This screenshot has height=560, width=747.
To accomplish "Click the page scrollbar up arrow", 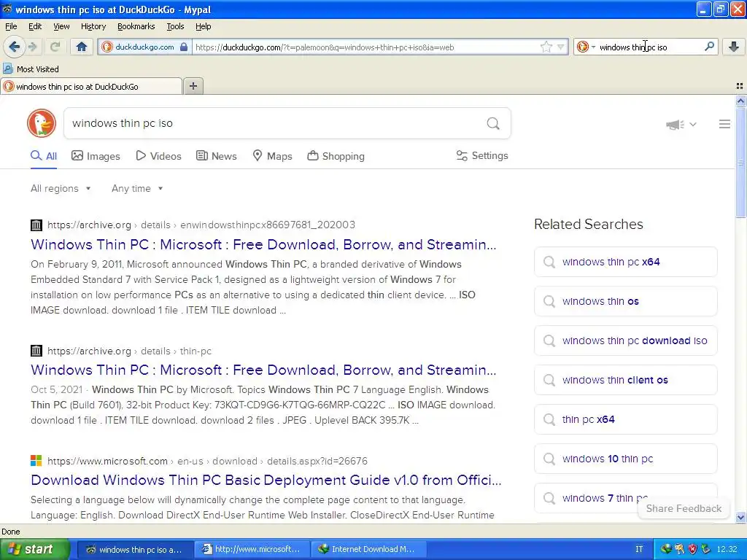I will (x=740, y=101).
